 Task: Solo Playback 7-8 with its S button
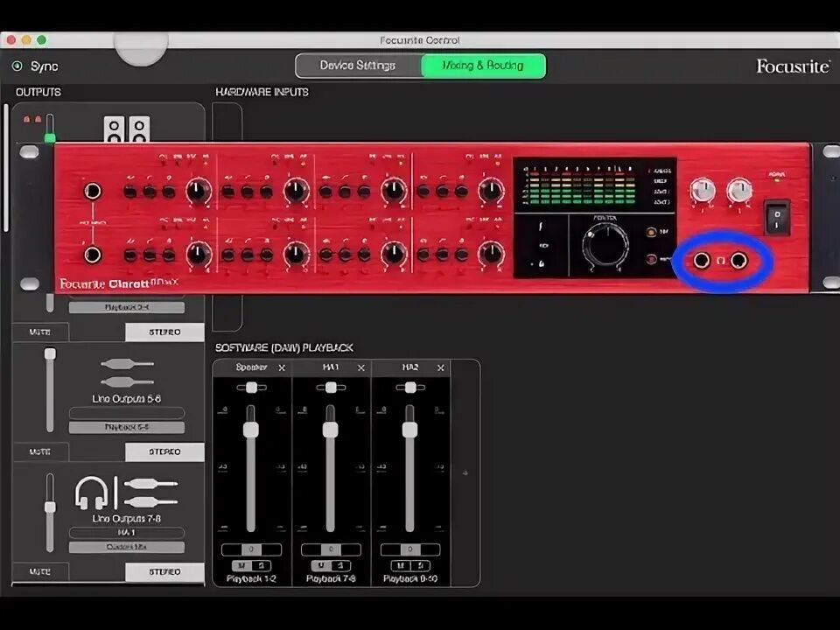coord(340,566)
